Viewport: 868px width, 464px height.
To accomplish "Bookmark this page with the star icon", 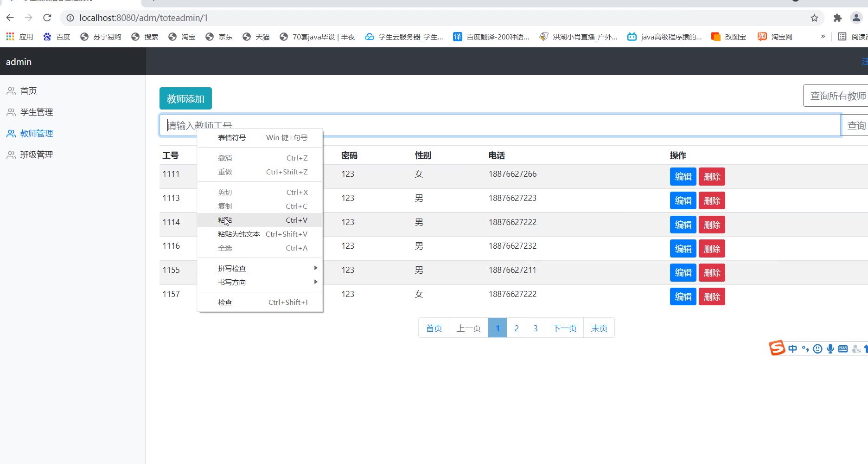I will [x=814, y=18].
